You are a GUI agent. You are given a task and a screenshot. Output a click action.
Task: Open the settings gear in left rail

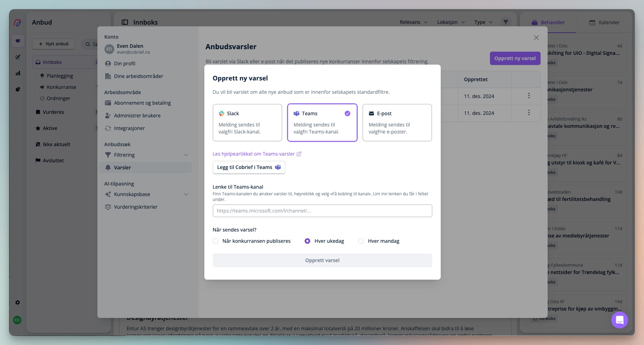click(18, 302)
